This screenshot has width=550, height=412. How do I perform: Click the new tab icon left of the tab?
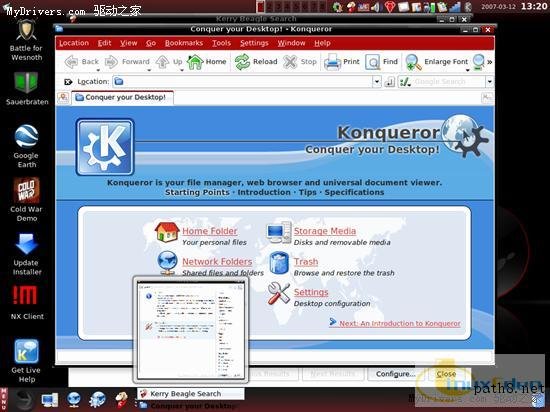pos(63,97)
